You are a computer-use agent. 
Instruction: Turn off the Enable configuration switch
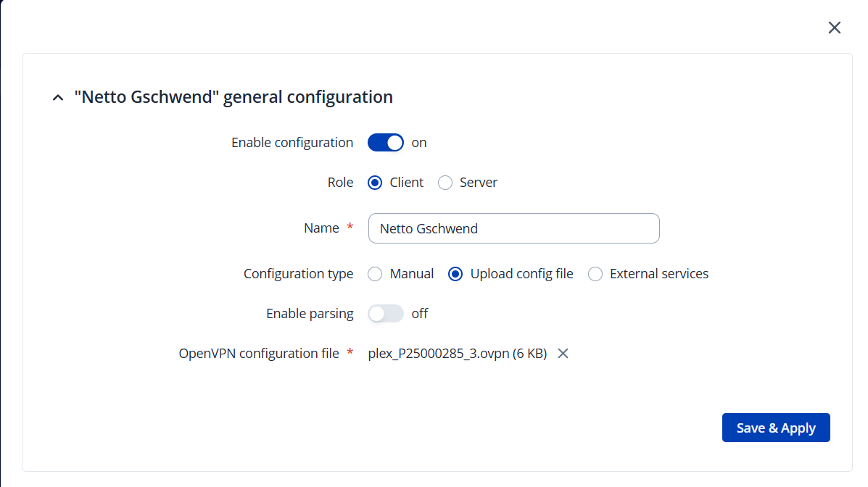pyautogui.click(x=385, y=143)
